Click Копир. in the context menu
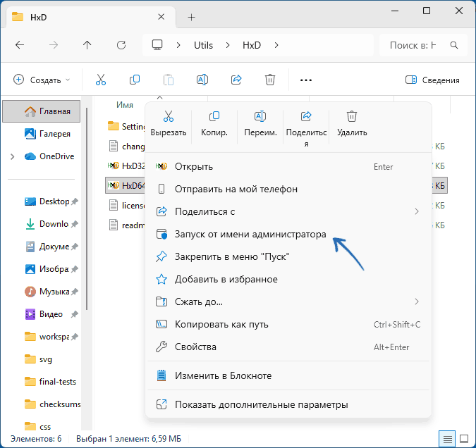Viewport: 476px width, 448px height. 214,125
